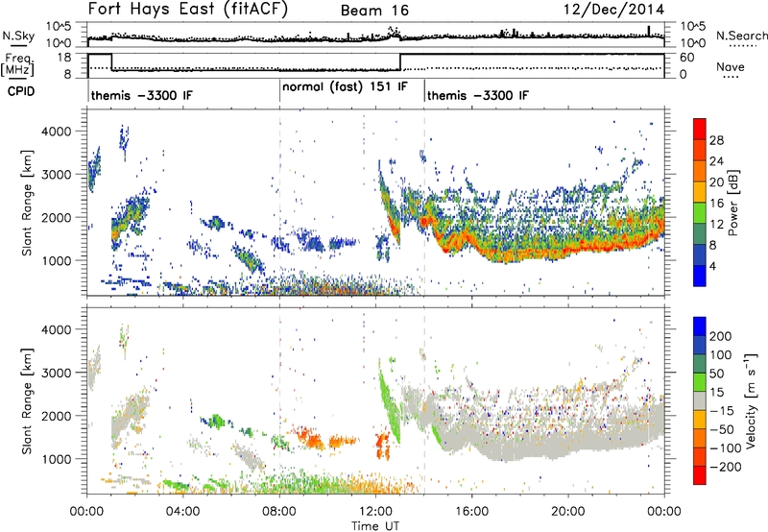Click the 'Nave' legend label
Image resolution: width=768 pixels, height=532 pixels.
tap(731, 67)
